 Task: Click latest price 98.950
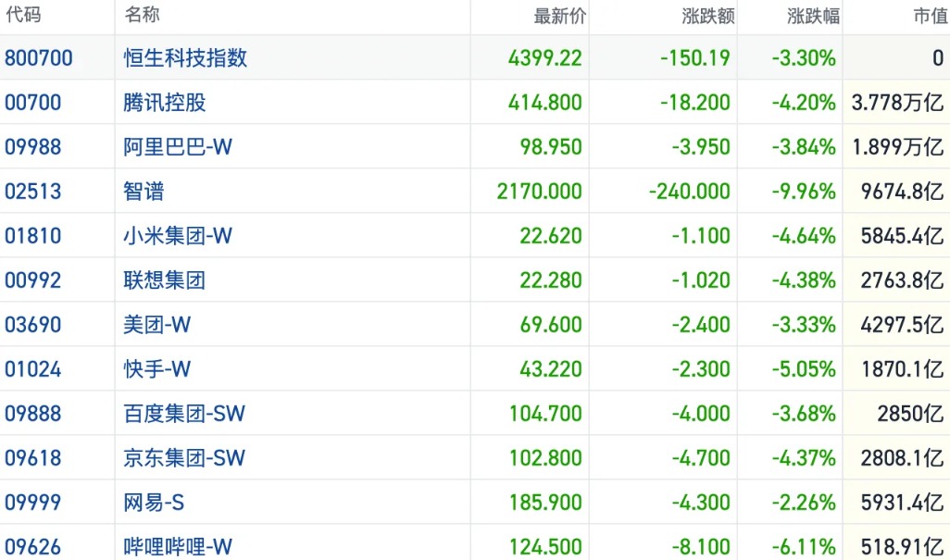pos(551,147)
